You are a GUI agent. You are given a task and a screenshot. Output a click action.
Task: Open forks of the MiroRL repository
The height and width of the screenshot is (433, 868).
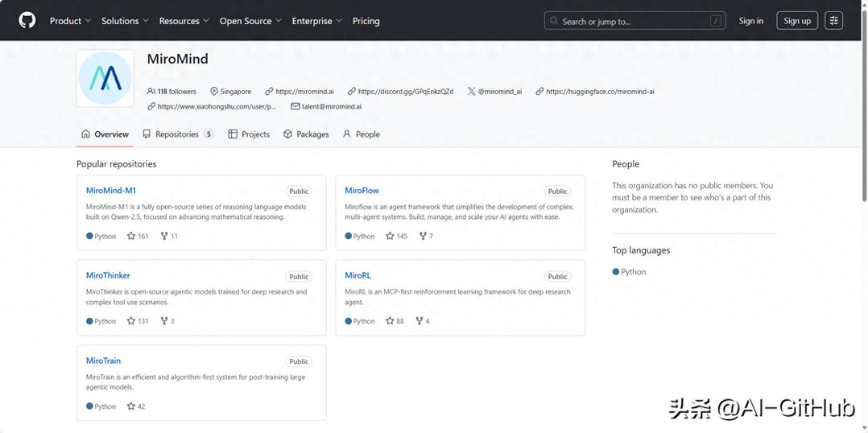tap(423, 321)
